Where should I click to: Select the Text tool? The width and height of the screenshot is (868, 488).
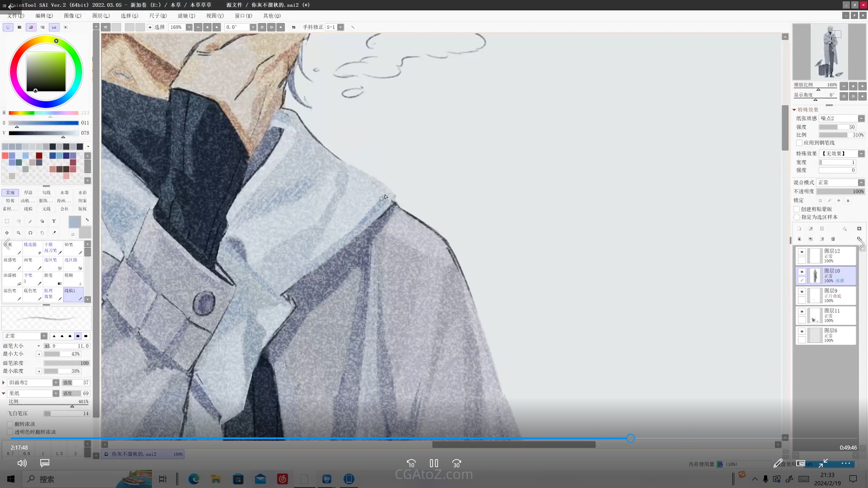click(x=54, y=221)
